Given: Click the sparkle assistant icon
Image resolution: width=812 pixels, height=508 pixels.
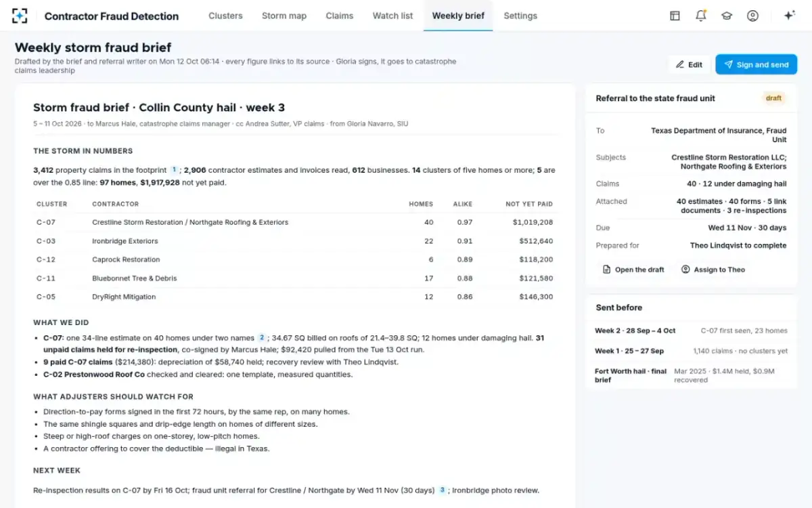Looking at the screenshot, I should coord(789,16).
